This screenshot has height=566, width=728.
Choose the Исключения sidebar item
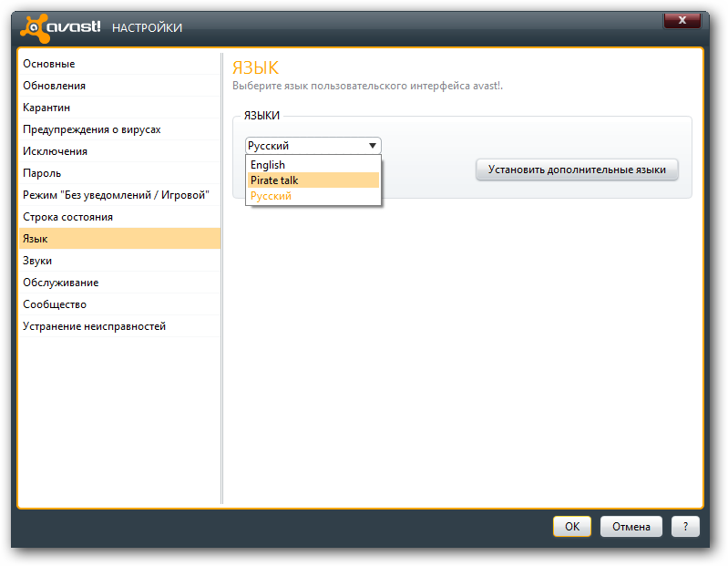click(119, 151)
